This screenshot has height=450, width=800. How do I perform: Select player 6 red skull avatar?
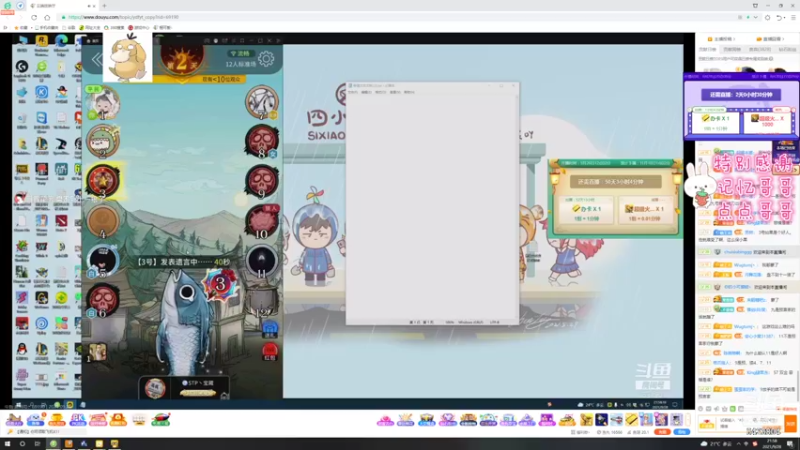point(104,300)
